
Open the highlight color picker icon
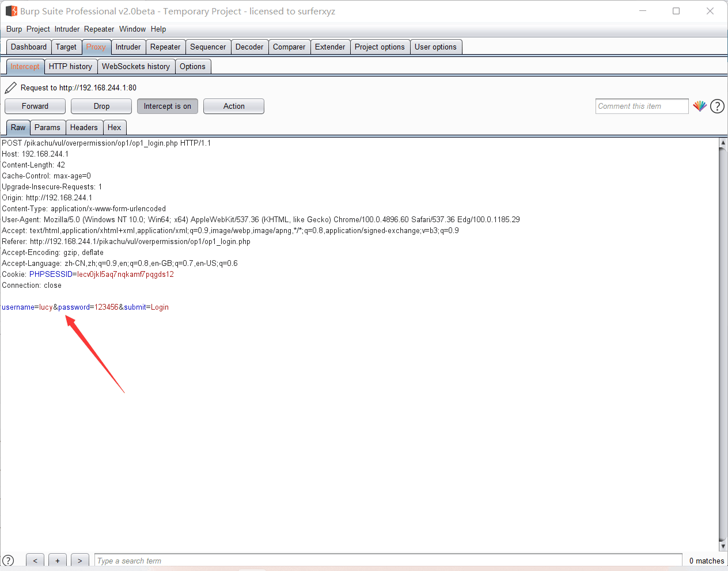(x=700, y=106)
